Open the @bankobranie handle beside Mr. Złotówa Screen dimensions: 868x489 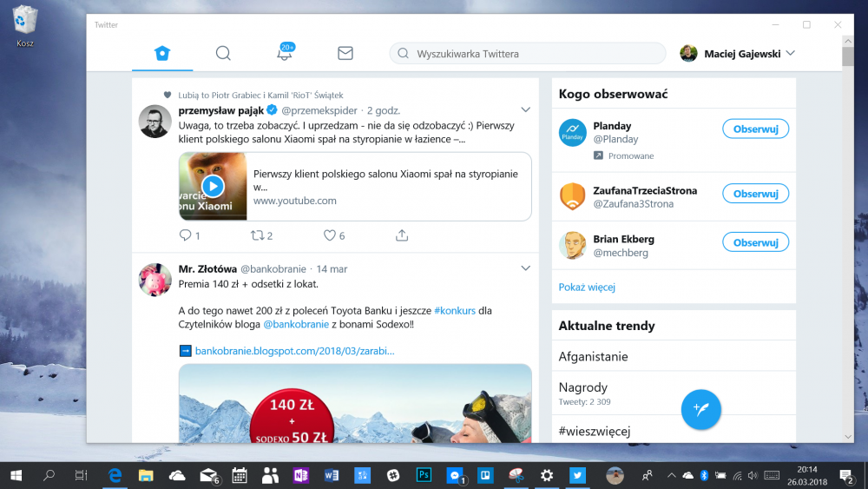tap(273, 268)
